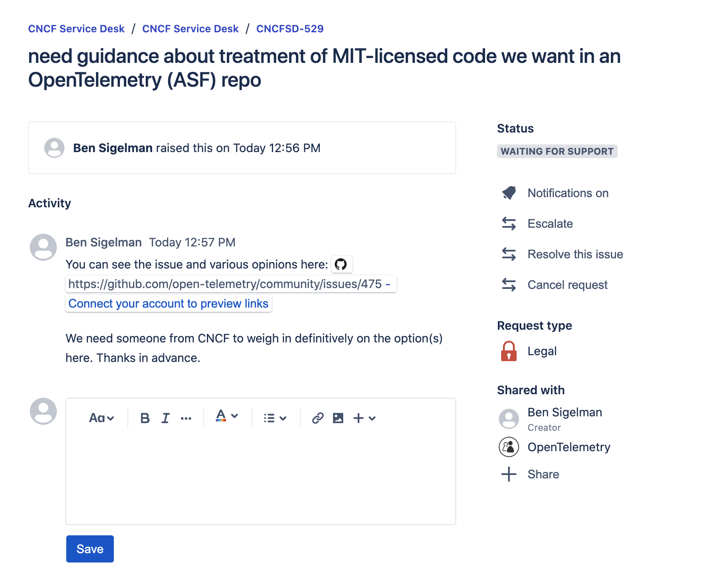The image size is (706, 588).
Task: Open the text color dropdown
Action: click(227, 416)
